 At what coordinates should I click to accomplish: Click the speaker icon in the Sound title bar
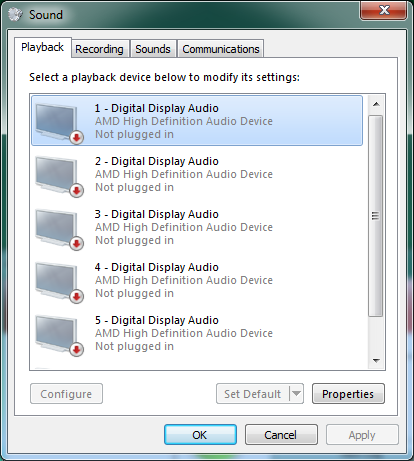15,14
